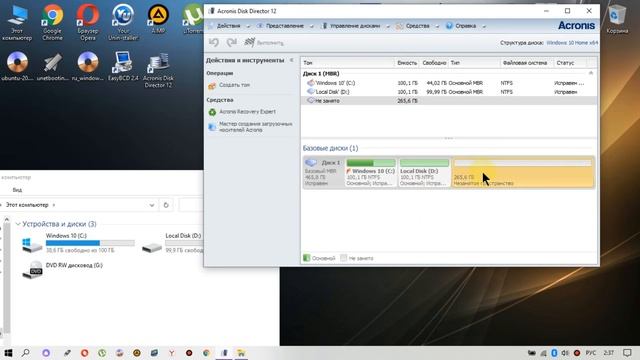Collapse the Действия и инструменты side panel
The width and height of the screenshot is (640, 360).
point(291,60)
